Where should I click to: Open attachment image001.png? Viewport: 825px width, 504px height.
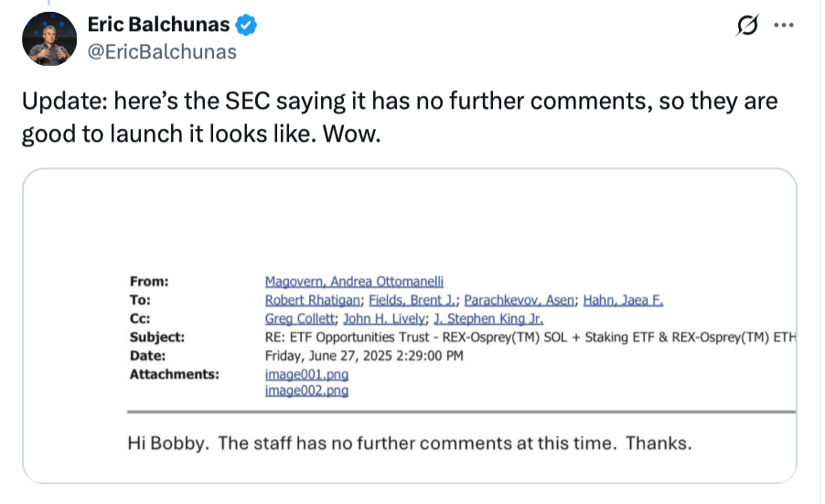(x=306, y=374)
